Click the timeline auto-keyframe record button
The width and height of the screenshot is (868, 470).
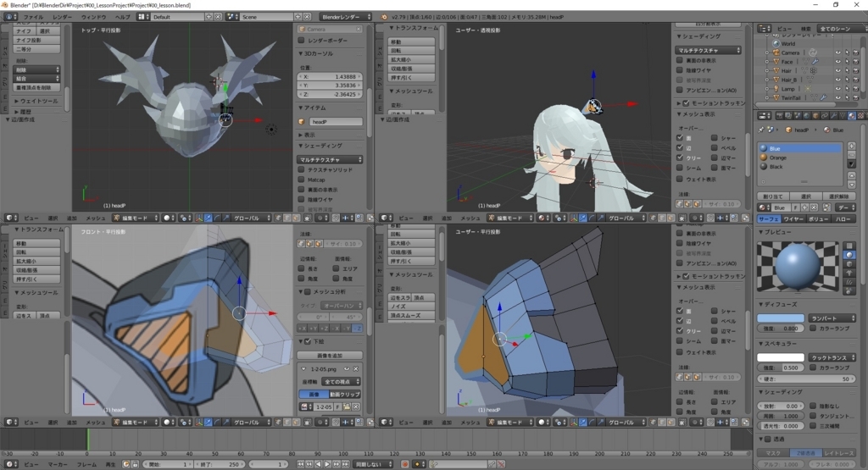tap(404, 464)
